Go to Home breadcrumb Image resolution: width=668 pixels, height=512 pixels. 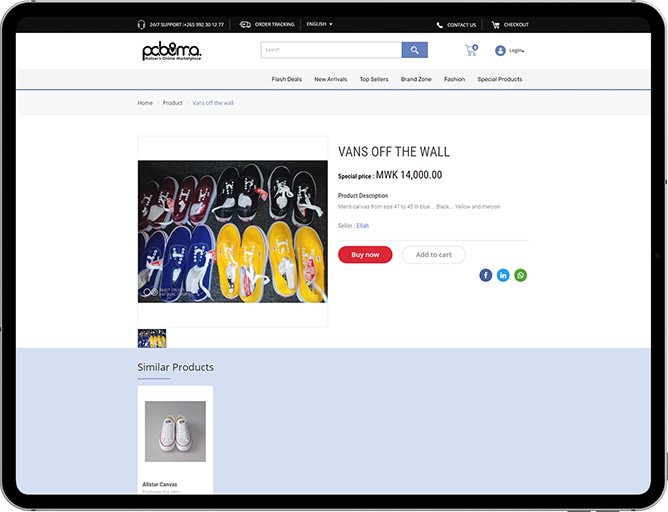[x=145, y=103]
